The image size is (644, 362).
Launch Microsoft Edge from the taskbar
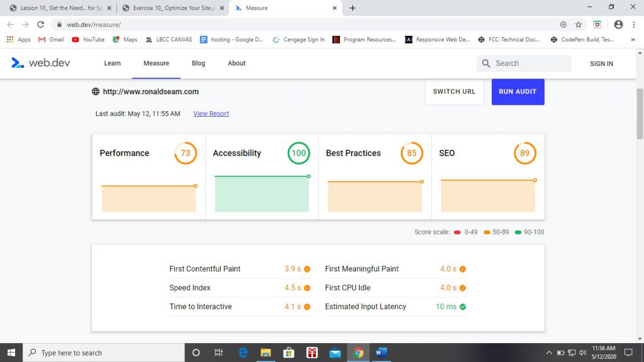(243, 353)
